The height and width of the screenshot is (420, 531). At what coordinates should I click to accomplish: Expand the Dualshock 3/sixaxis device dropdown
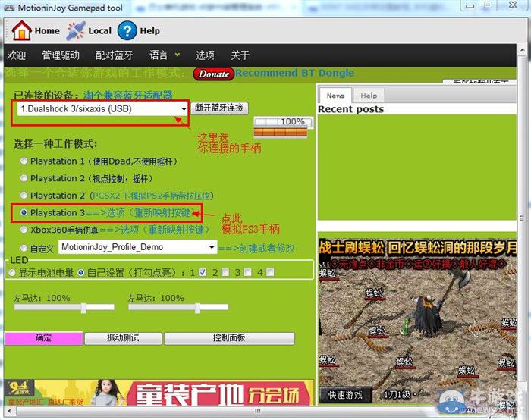(x=184, y=109)
